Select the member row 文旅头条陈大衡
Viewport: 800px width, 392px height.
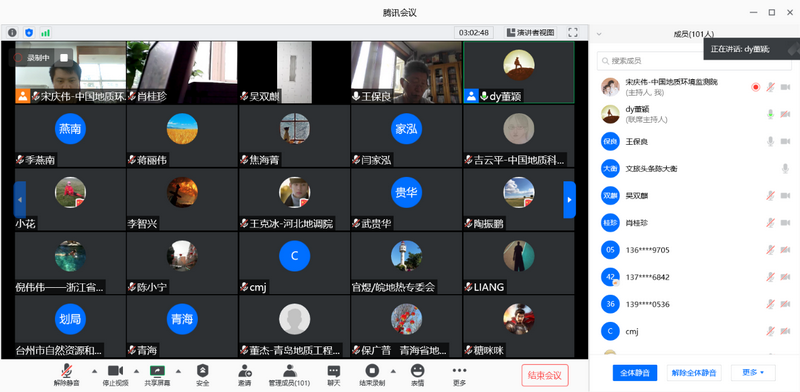[x=694, y=168]
